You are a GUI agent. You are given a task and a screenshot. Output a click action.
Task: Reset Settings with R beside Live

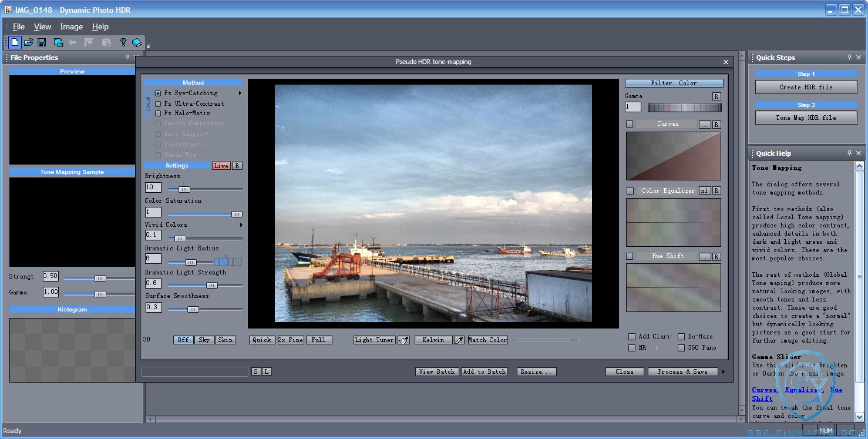pyautogui.click(x=237, y=166)
